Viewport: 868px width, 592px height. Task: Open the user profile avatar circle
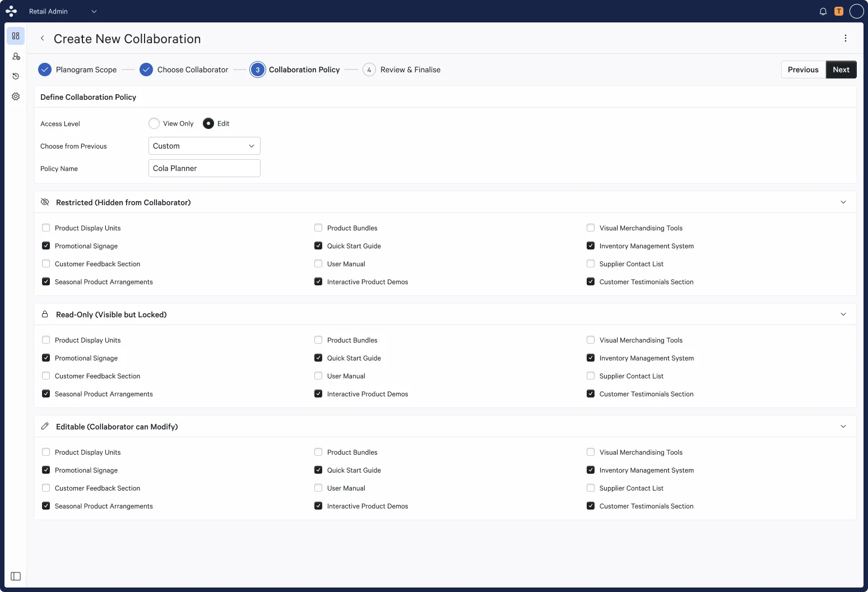(x=857, y=11)
